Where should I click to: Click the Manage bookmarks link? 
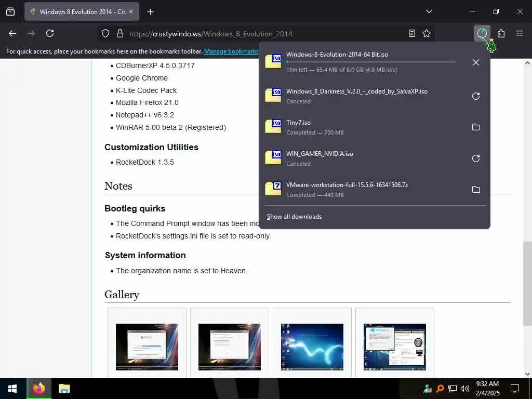tap(231, 51)
